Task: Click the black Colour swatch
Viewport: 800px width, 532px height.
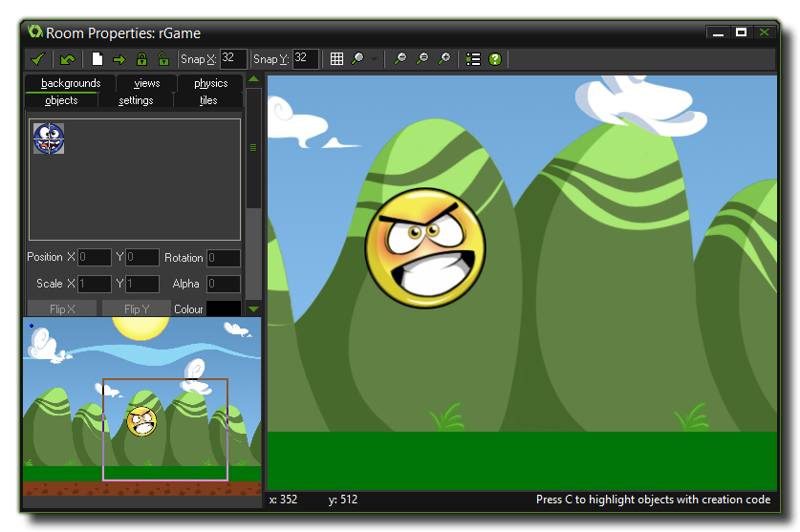Action: click(x=224, y=309)
